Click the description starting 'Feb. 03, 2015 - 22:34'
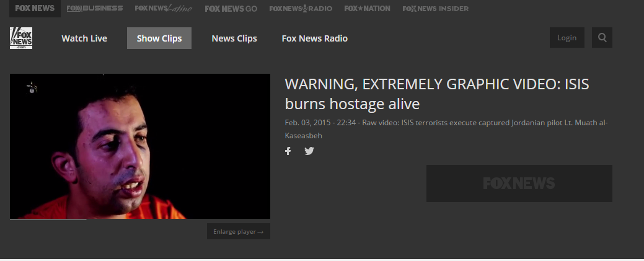Screen dimensions: 644x261 [x=446, y=129]
